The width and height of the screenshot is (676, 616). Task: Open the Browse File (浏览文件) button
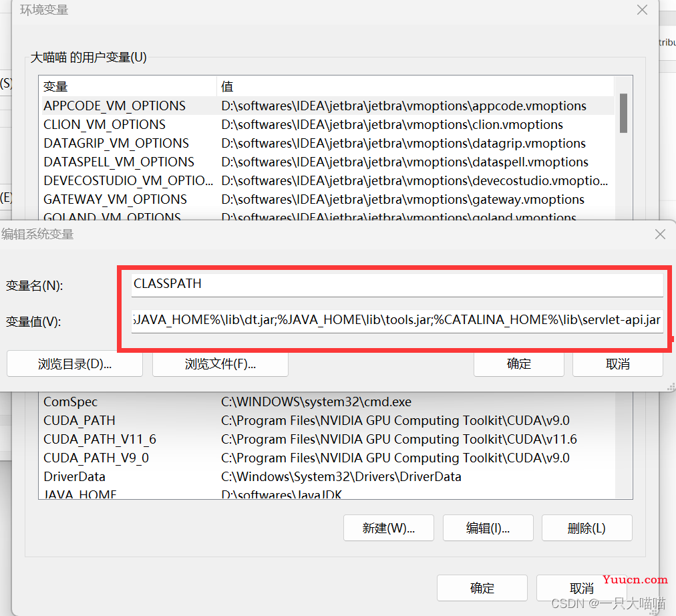click(x=220, y=364)
